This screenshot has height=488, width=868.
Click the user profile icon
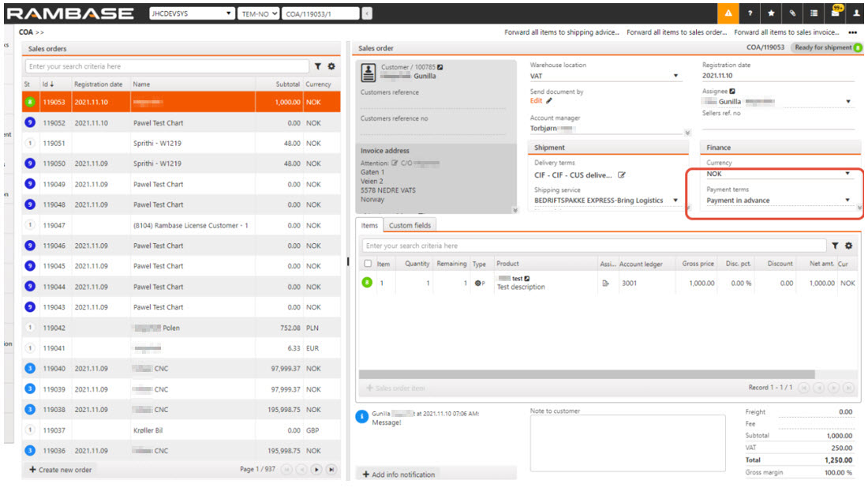tap(856, 13)
